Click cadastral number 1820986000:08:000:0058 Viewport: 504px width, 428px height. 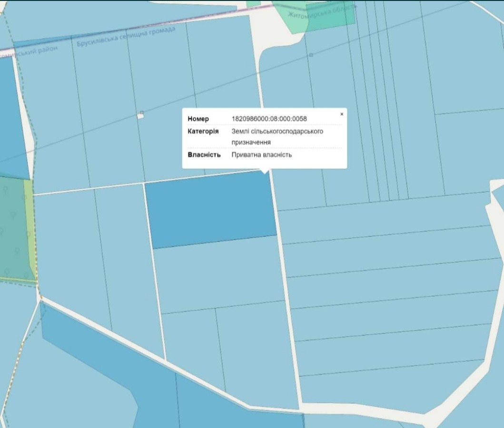269,119
